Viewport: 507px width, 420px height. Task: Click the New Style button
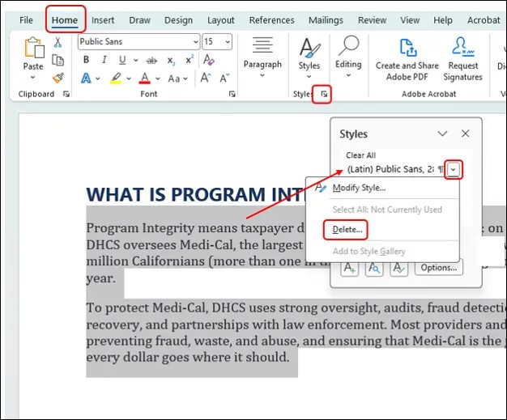coord(350,268)
